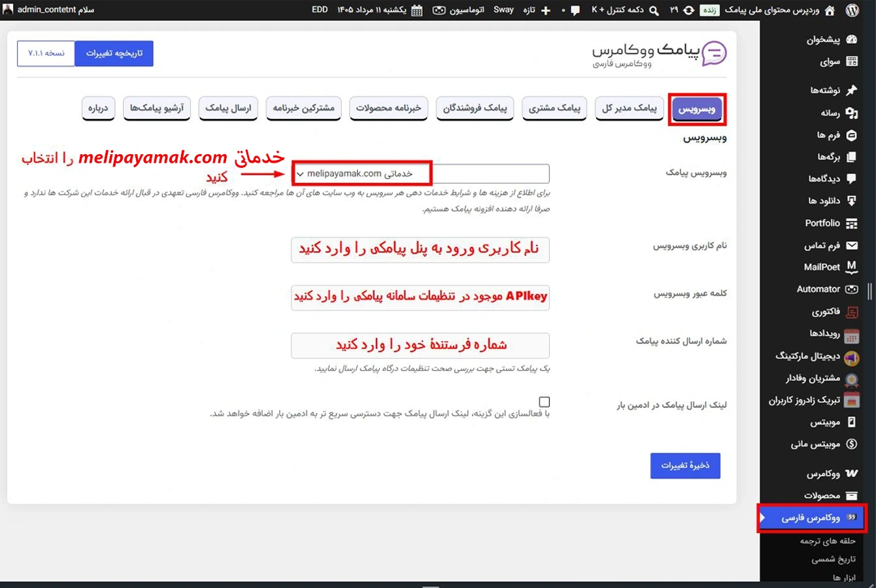Click the نام کاربری وبسرویس input field
Screen dimensions: 876x588
tap(420, 250)
